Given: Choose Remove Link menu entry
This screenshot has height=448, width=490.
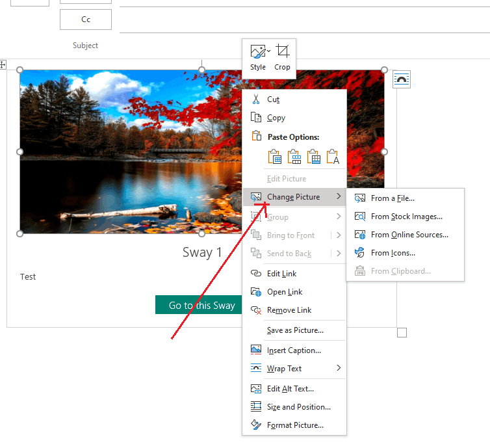Looking at the screenshot, I should pos(294,310).
